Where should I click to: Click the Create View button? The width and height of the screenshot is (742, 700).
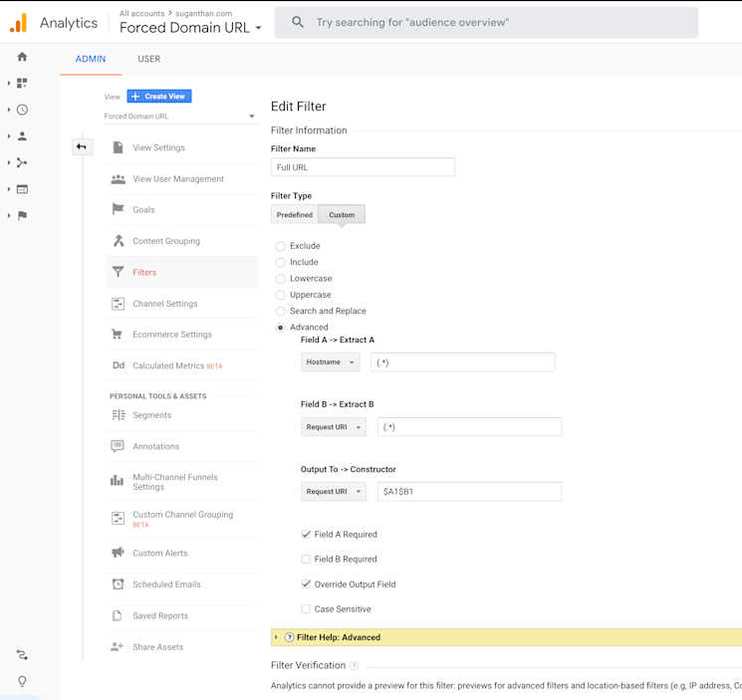[x=159, y=97]
